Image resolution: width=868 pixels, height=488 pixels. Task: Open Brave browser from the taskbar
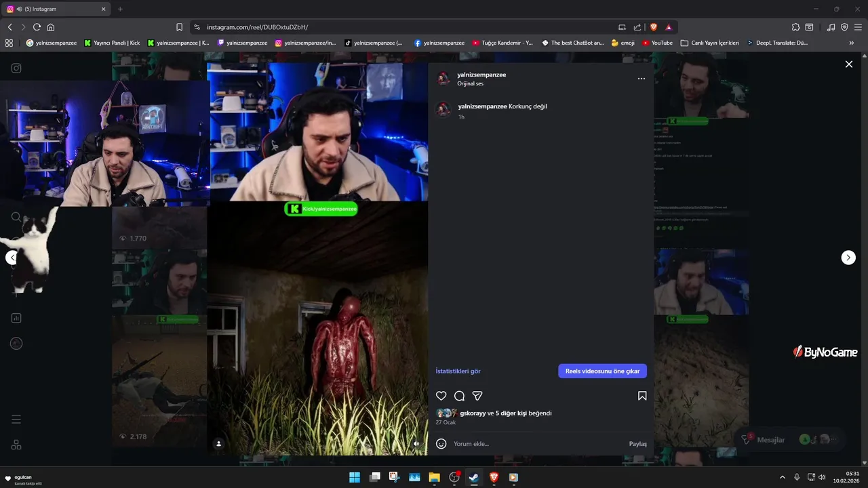tap(494, 477)
